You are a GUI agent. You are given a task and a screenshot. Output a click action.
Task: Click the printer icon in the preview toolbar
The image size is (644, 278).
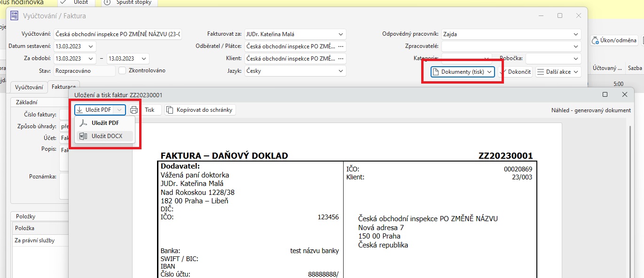pos(134,110)
